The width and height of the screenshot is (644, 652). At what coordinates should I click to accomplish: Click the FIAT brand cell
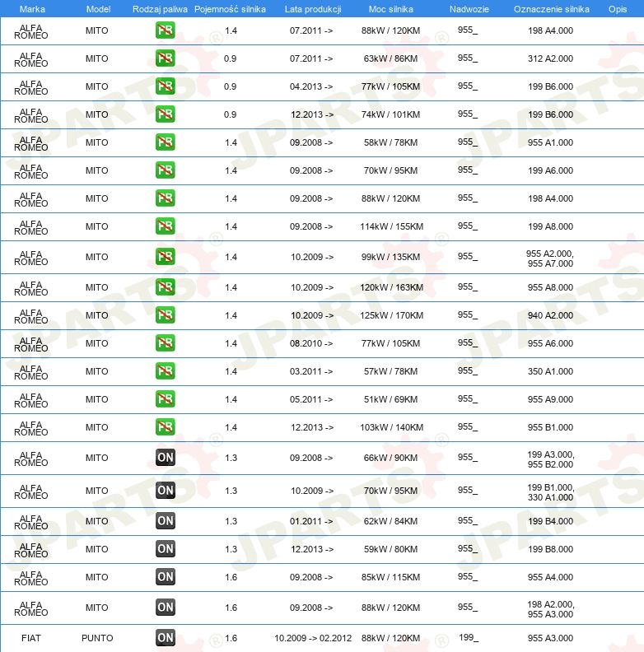tap(31, 638)
